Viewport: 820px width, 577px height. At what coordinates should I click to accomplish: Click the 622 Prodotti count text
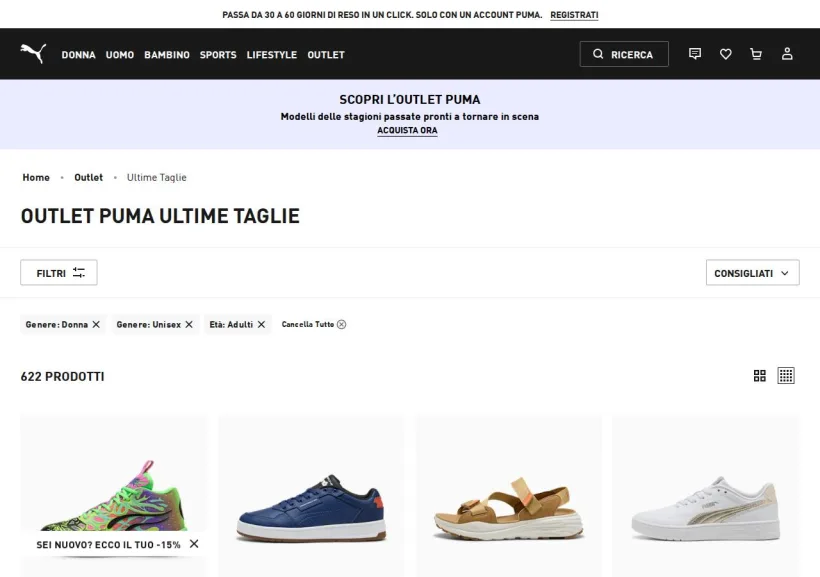point(62,376)
